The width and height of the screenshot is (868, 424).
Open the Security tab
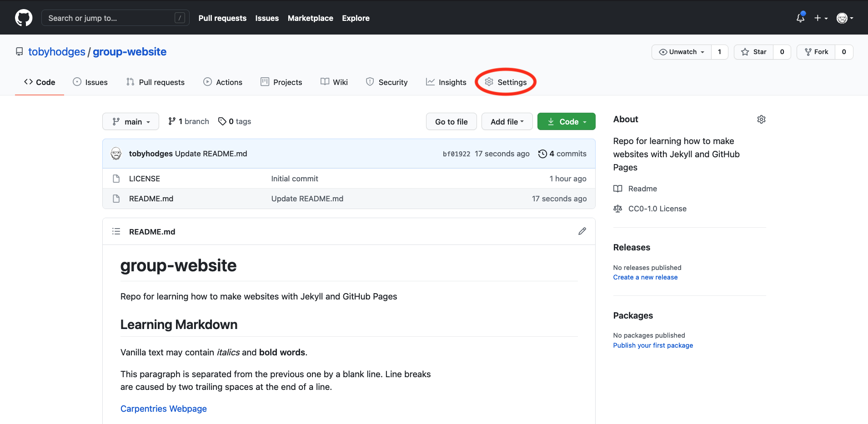(x=387, y=82)
